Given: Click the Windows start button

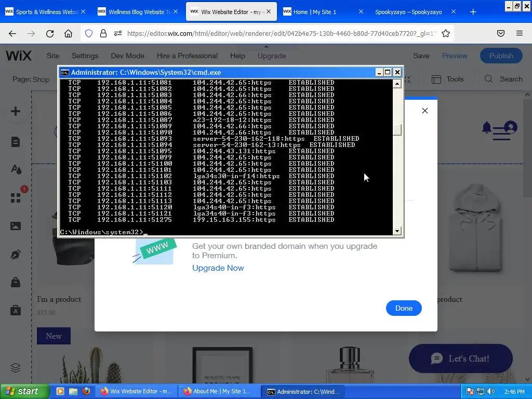Looking at the screenshot, I should 24,391.
